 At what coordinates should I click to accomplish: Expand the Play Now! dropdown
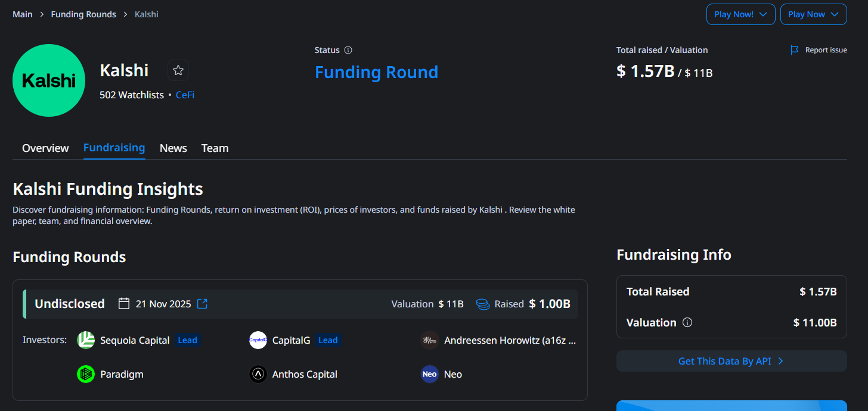click(740, 14)
